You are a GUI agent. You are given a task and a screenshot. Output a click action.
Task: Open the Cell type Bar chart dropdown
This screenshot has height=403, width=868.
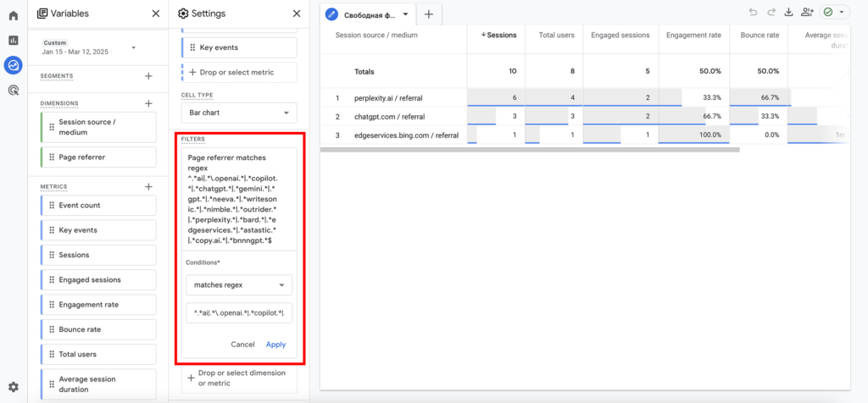239,113
